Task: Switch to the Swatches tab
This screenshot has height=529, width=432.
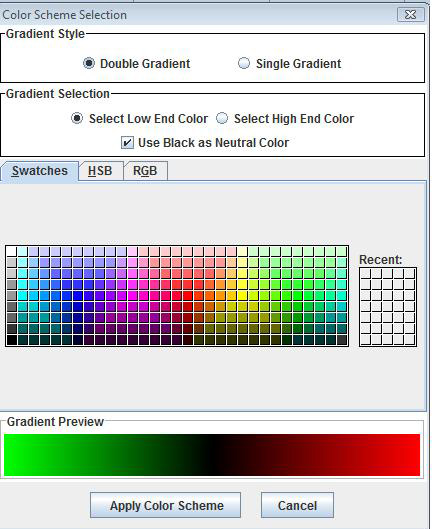Action: pyautogui.click(x=39, y=171)
